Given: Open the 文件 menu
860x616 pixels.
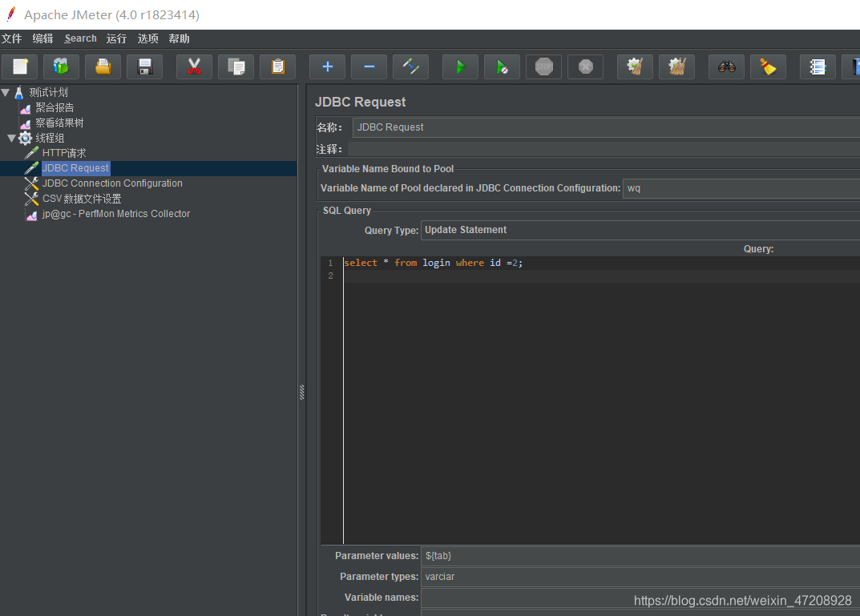Looking at the screenshot, I should [11, 38].
